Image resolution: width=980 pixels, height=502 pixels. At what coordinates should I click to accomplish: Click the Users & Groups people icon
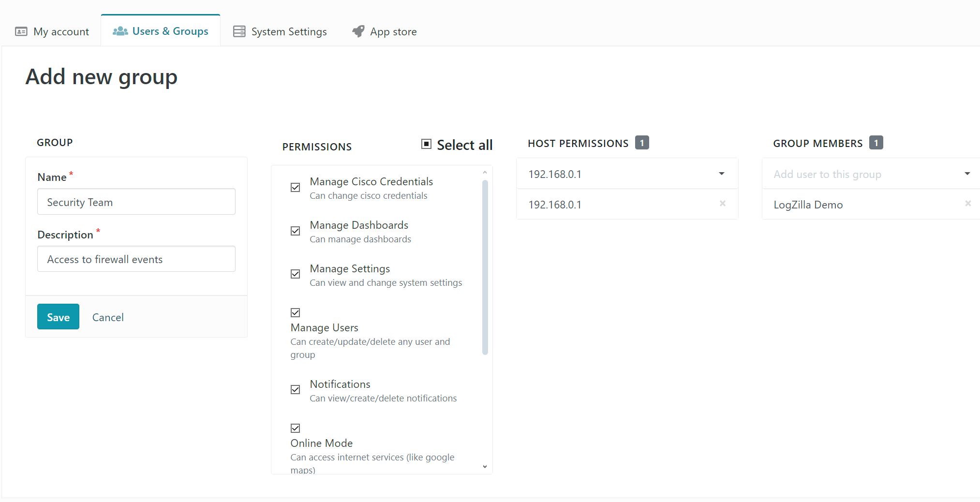coord(119,30)
